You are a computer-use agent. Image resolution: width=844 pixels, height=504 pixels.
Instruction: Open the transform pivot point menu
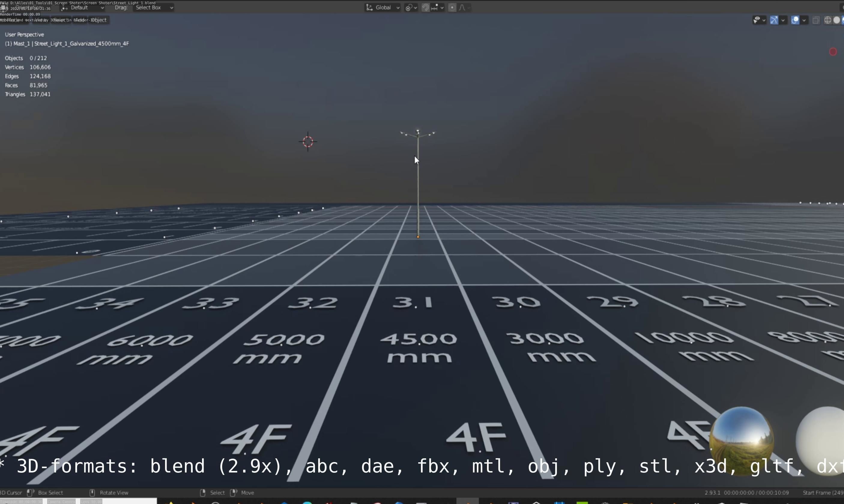[411, 8]
